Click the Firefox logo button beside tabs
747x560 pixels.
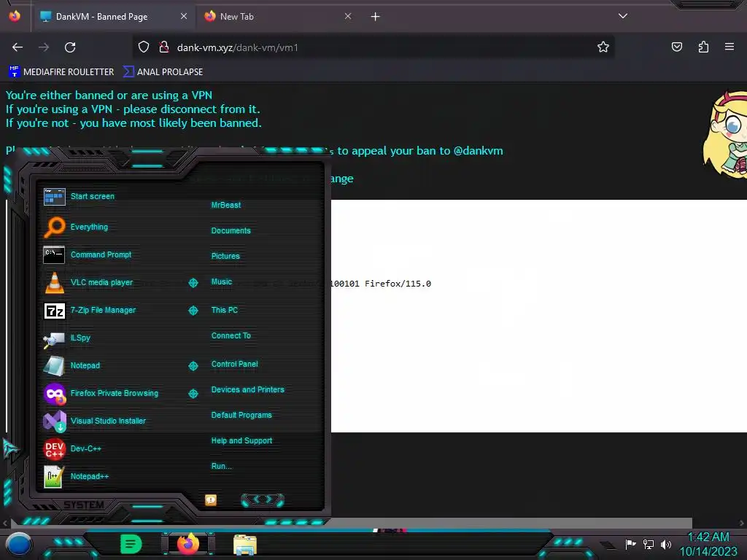coord(15,16)
